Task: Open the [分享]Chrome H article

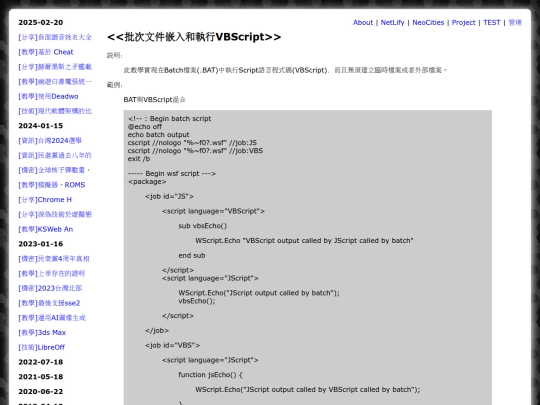Action: pos(45,200)
